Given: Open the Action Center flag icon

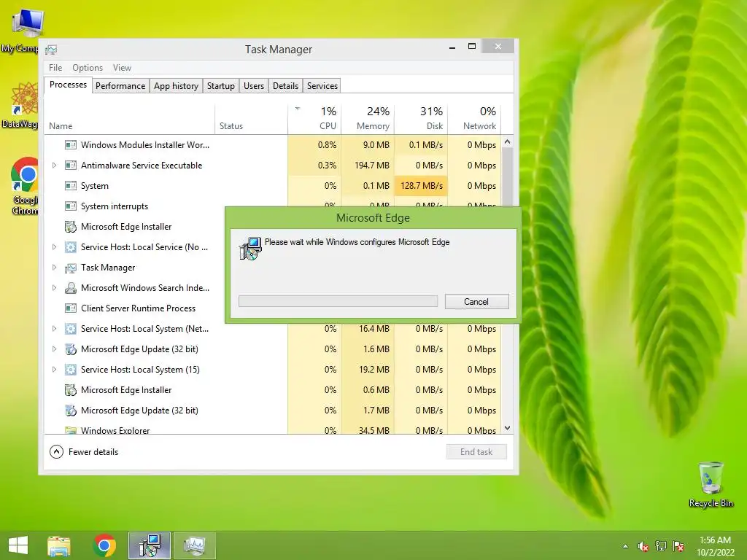Looking at the screenshot, I should pyautogui.click(x=678, y=546).
